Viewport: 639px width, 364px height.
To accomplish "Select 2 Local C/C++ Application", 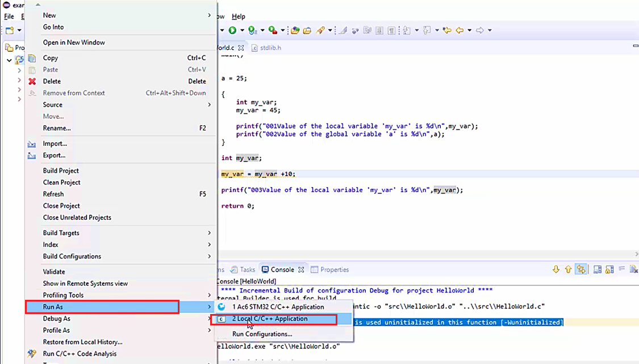I will pyautogui.click(x=283, y=319).
